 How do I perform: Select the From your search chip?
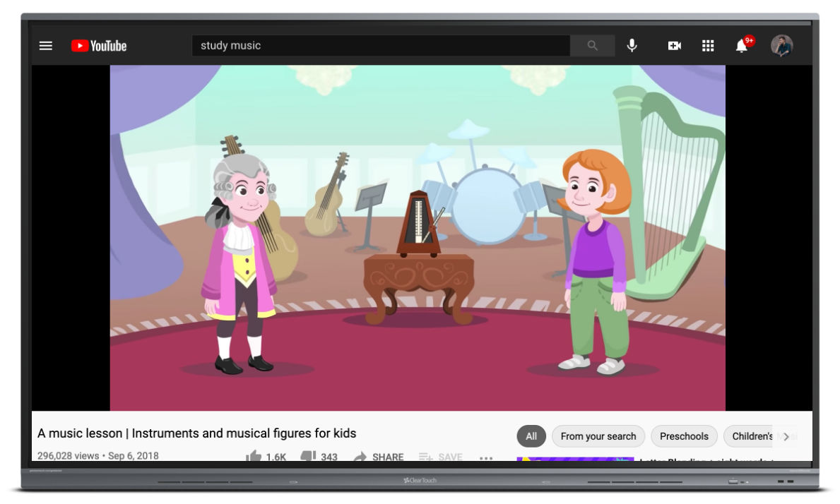(x=598, y=436)
